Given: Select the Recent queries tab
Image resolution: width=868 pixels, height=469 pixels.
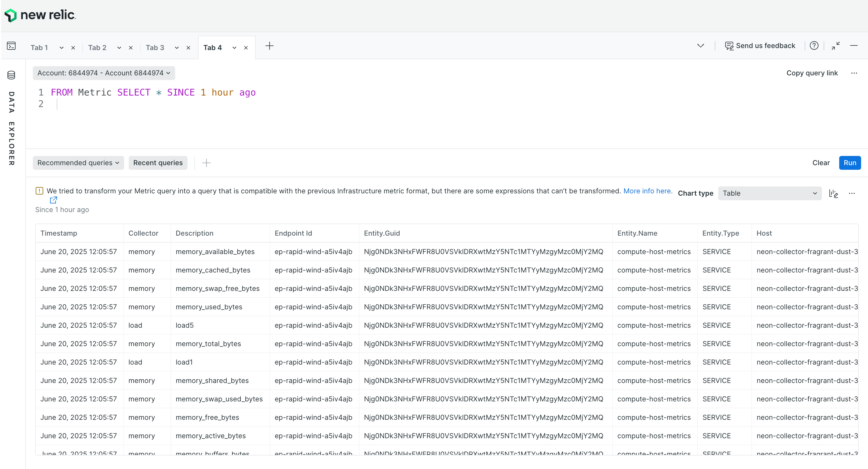Looking at the screenshot, I should pyautogui.click(x=158, y=163).
